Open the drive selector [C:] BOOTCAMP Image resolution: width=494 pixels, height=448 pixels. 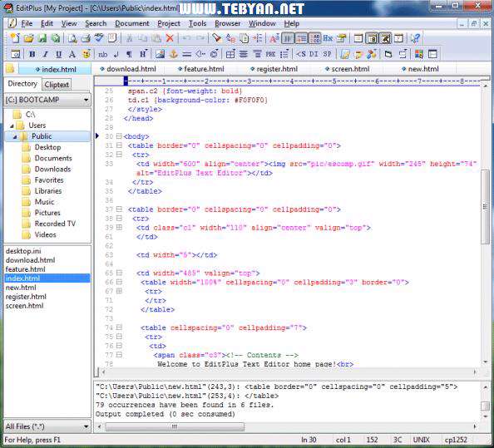tap(47, 100)
